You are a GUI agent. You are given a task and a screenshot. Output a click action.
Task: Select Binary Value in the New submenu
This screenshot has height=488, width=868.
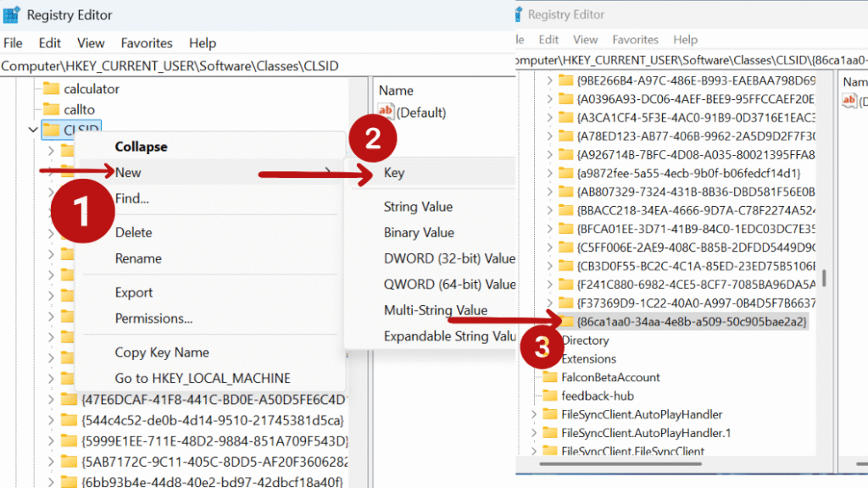(431, 232)
